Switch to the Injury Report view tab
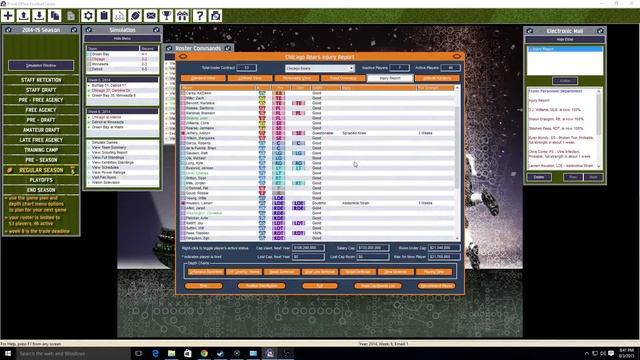 (x=390, y=78)
